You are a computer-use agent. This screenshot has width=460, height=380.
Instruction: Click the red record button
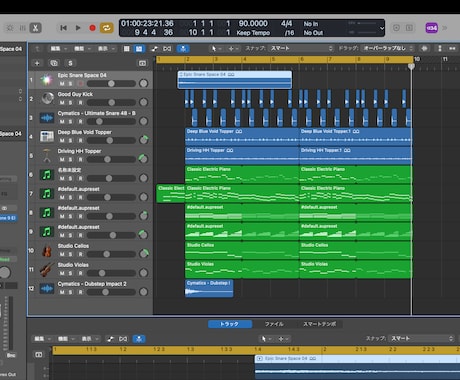click(93, 28)
